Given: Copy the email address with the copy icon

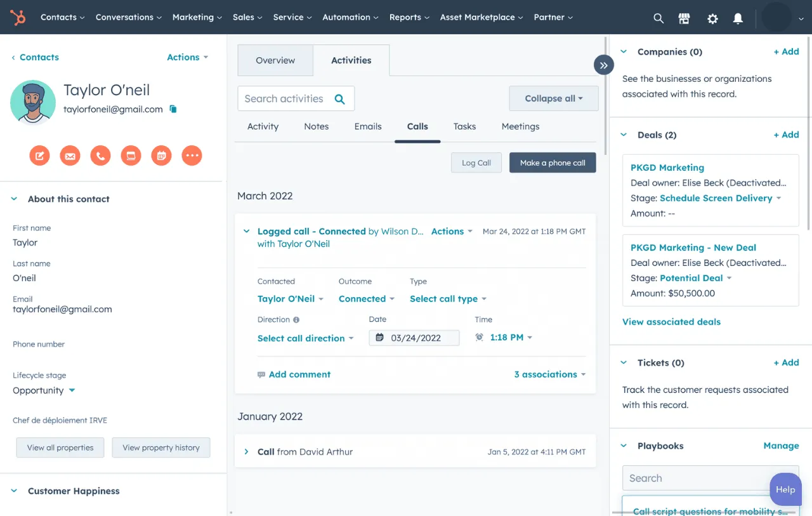Looking at the screenshot, I should point(173,109).
